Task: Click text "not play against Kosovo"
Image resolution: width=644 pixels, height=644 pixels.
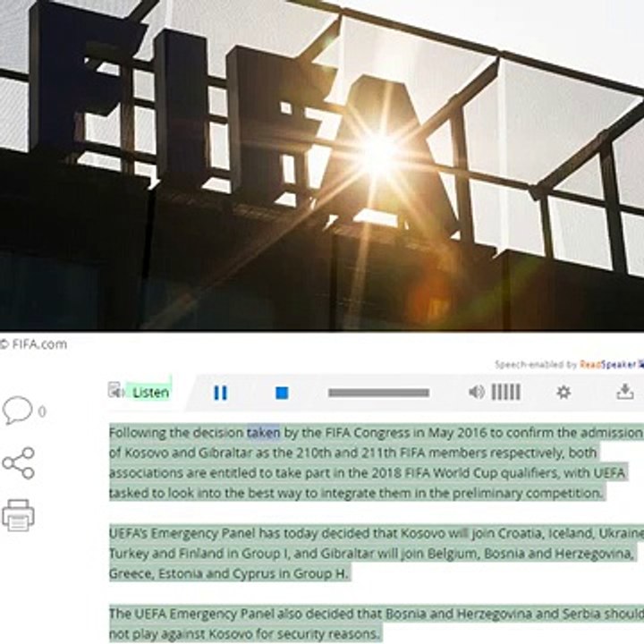Action: tap(181, 633)
